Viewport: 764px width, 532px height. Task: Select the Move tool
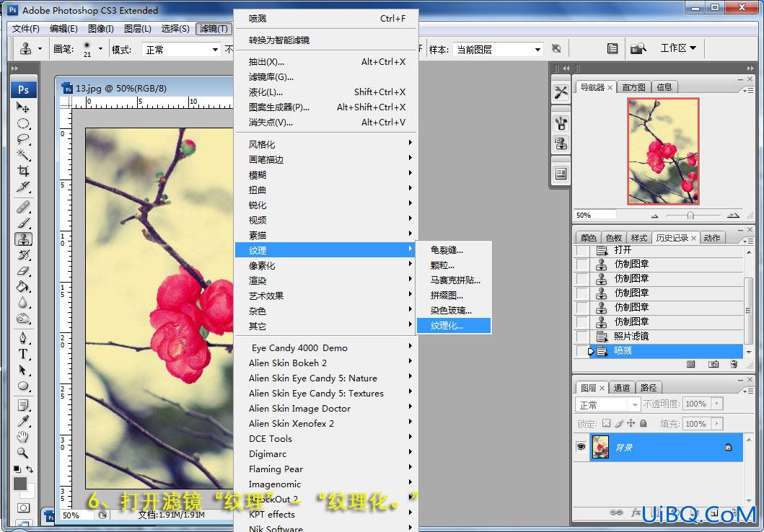[23, 107]
